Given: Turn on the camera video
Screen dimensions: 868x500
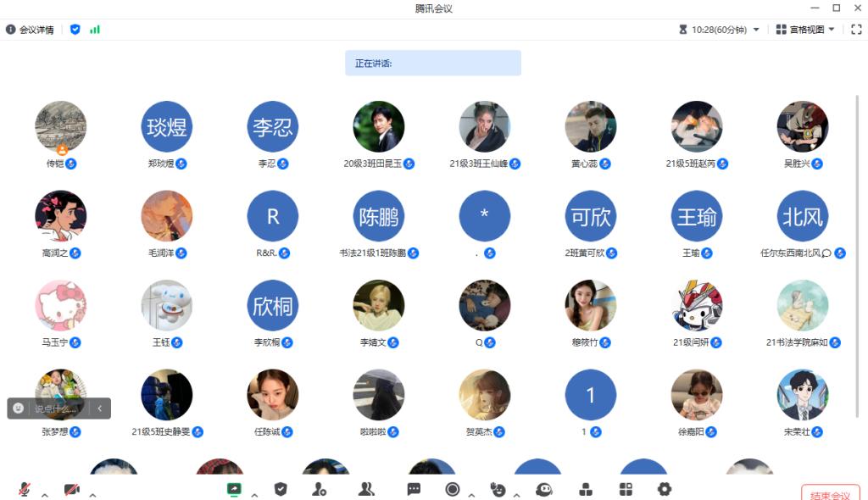Looking at the screenshot, I should [72, 490].
